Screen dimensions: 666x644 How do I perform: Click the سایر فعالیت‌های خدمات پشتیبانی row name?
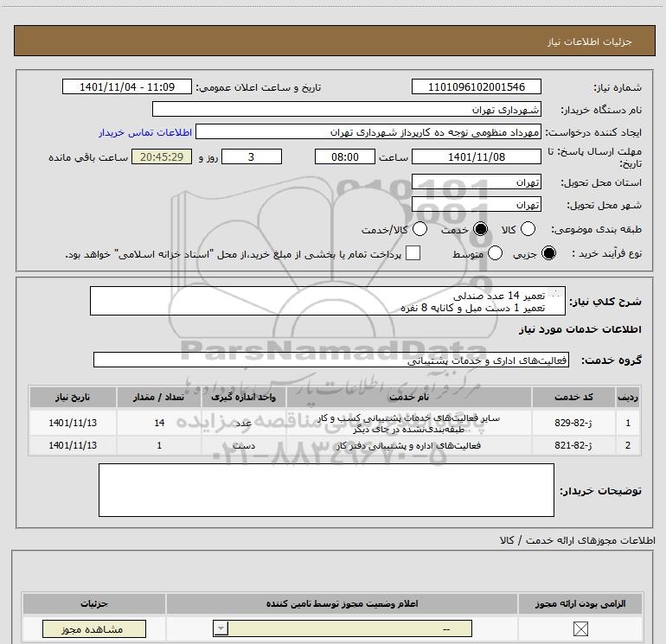409,424
